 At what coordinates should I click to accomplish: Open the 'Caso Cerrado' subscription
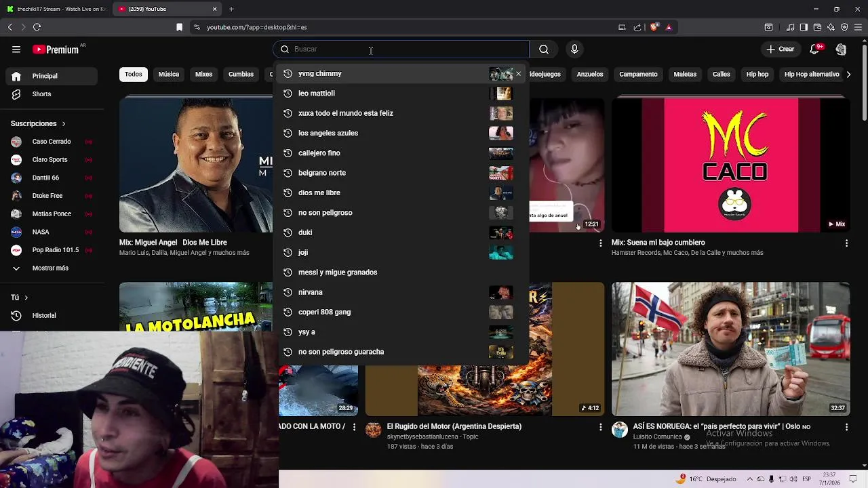pos(53,142)
